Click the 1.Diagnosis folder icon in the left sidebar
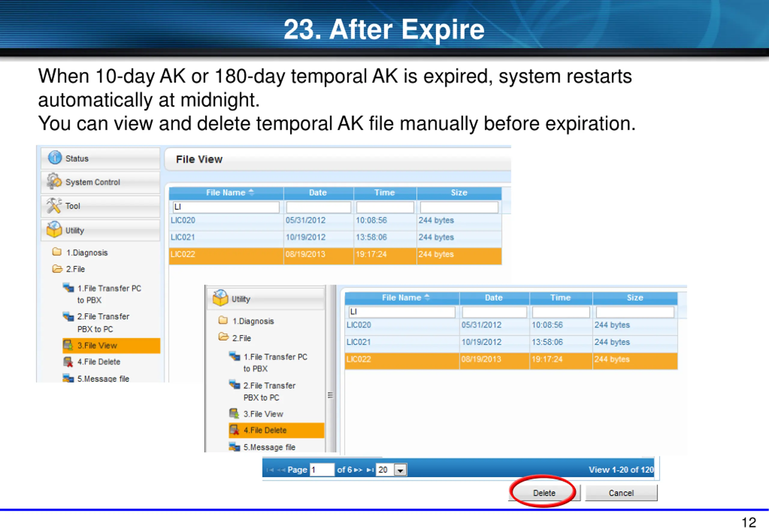 (x=57, y=252)
